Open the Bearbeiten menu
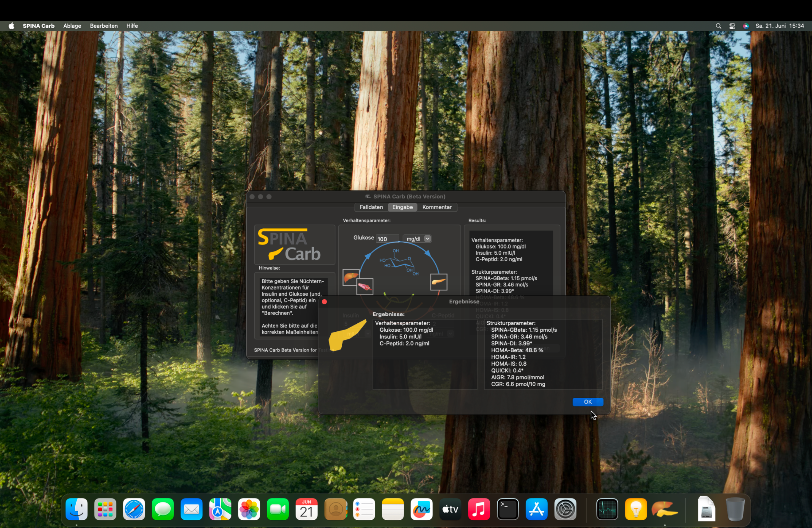Viewport: 812px width, 528px height. pos(104,26)
